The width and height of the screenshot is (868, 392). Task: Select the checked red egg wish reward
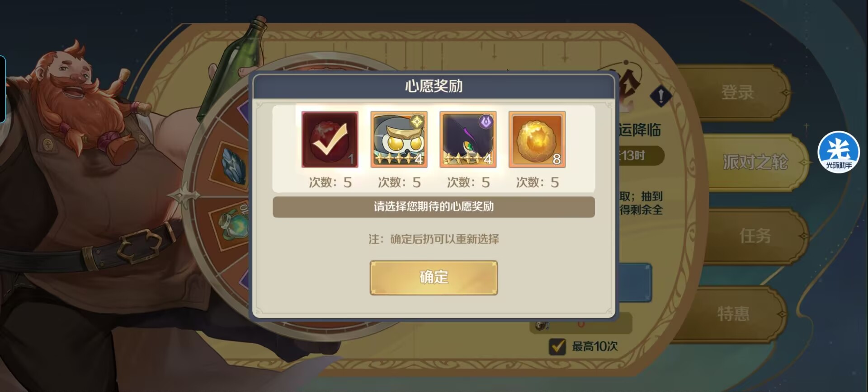(330, 140)
